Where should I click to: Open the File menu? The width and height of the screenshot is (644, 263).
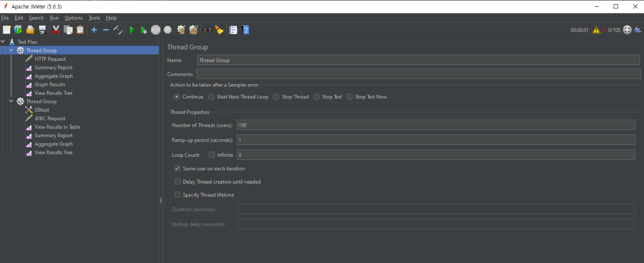point(5,18)
